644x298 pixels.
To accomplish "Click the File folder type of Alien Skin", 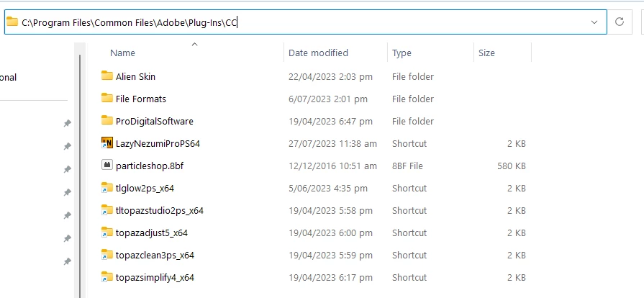I will pos(413,76).
